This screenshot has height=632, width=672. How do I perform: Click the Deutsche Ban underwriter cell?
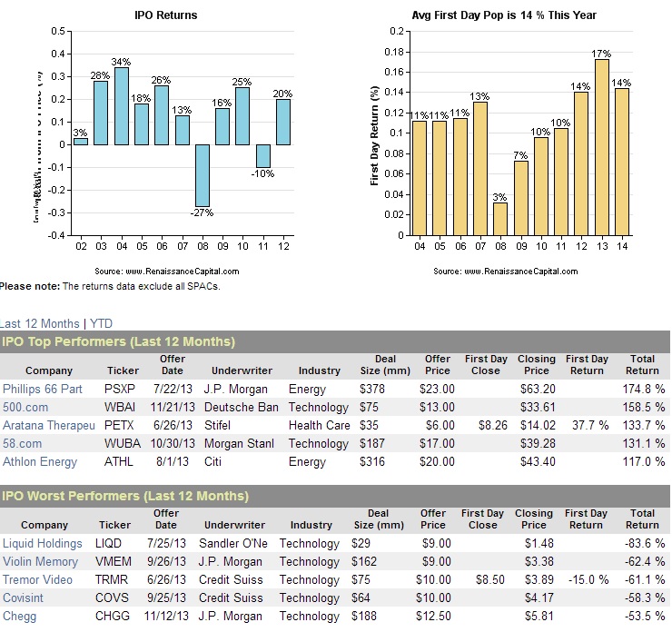click(242, 407)
